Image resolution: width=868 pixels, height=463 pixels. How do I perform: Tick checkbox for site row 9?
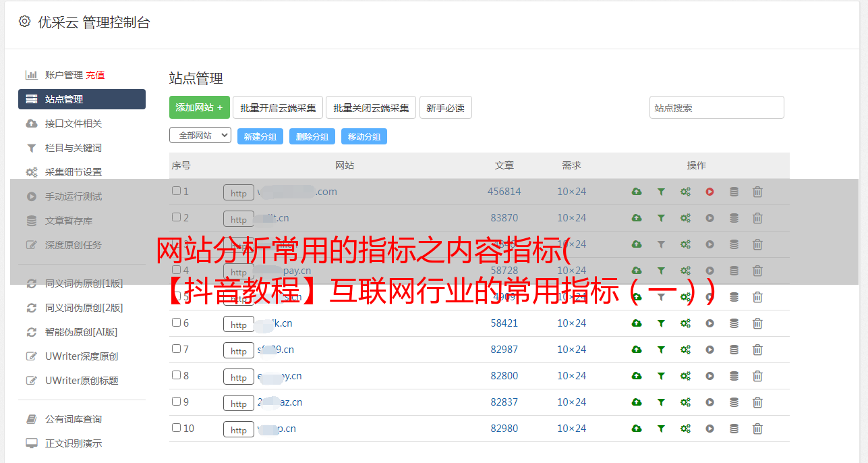coord(176,402)
